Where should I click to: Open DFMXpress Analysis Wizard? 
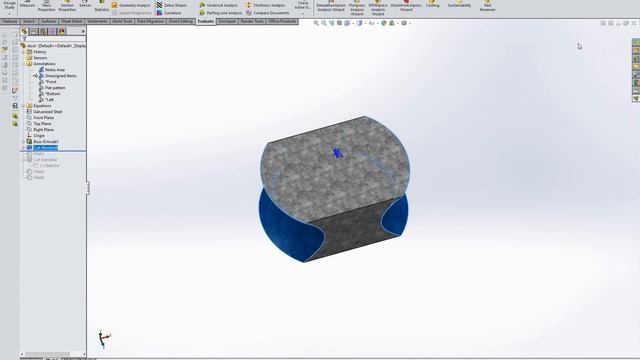(x=378, y=7)
